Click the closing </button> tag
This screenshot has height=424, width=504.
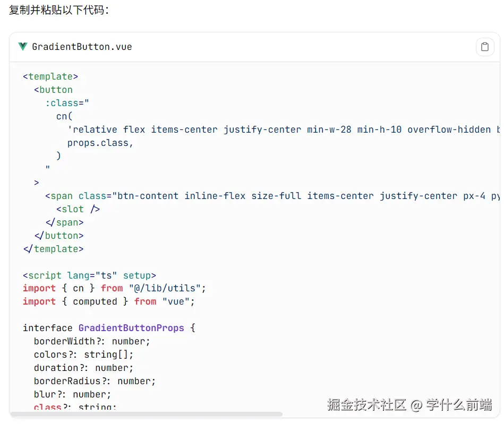(x=59, y=236)
